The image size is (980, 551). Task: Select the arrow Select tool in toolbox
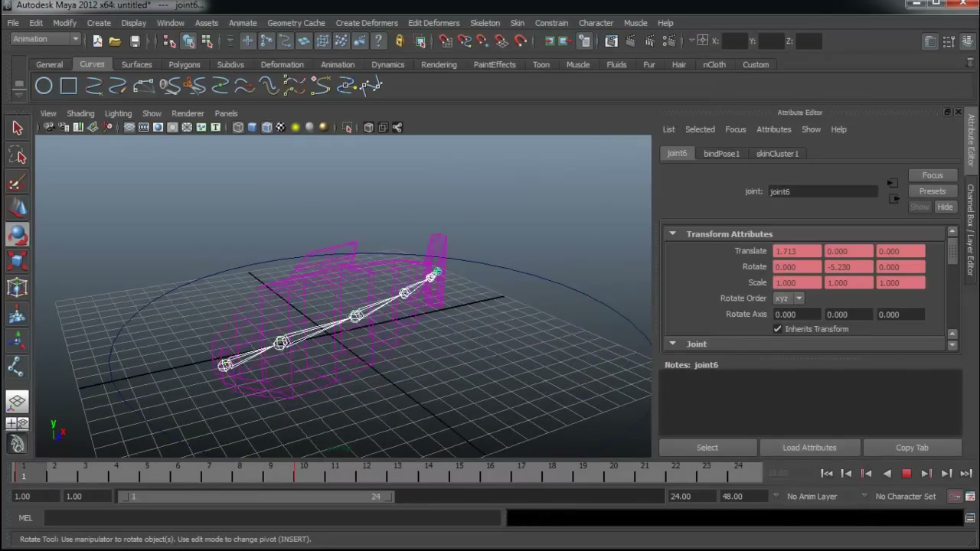point(18,129)
